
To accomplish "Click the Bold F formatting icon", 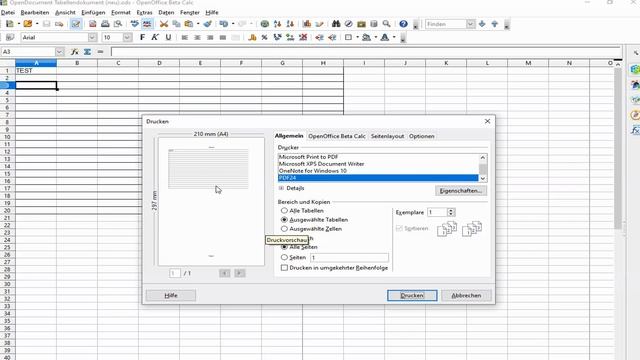I will pos(142,37).
